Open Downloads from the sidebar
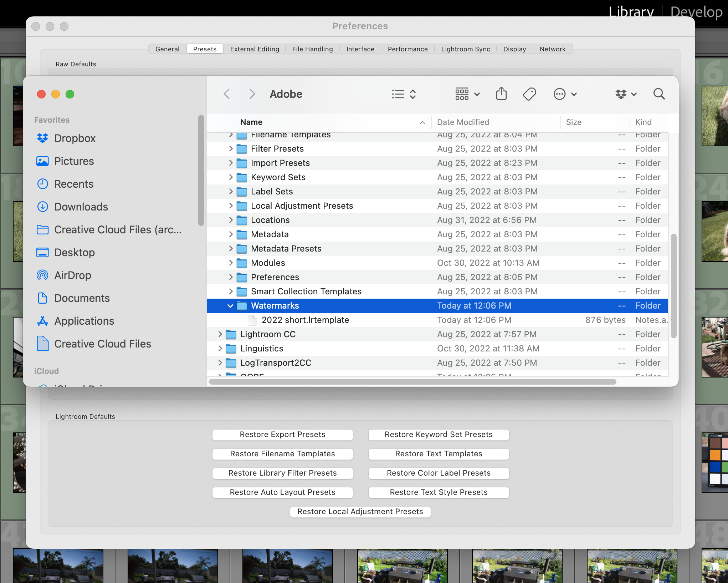Image resolution: width=728 pixels, height=583 pixels. coord(81,207)
